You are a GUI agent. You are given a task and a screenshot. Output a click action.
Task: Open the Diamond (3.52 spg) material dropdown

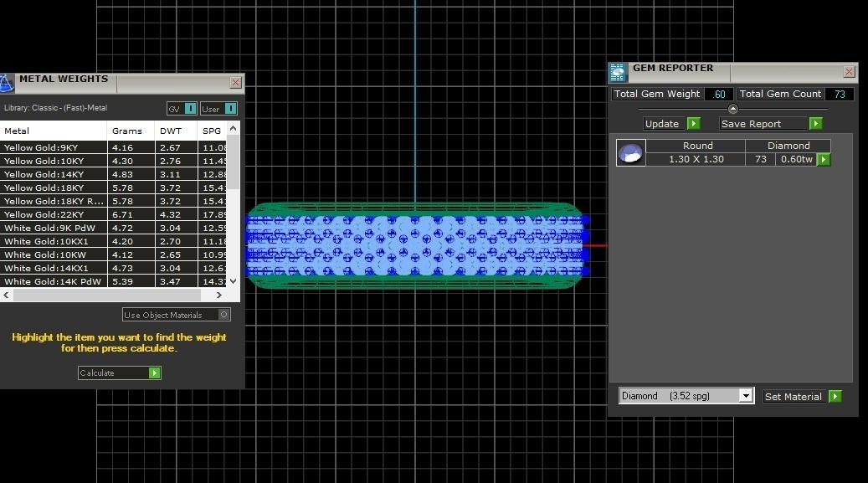pos(746,395)
